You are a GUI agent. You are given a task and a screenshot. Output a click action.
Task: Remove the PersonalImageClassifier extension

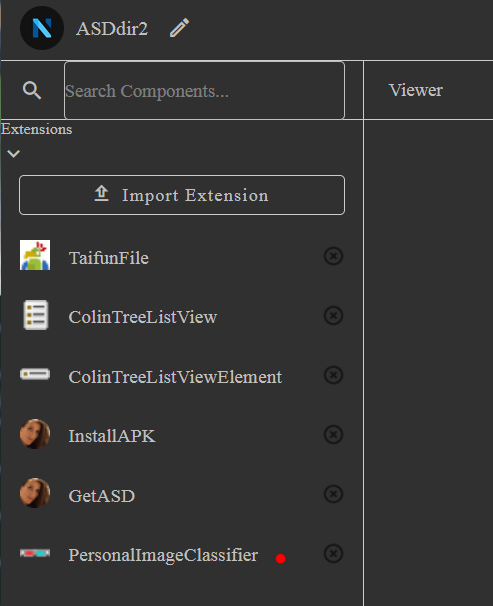coord(333,553)
